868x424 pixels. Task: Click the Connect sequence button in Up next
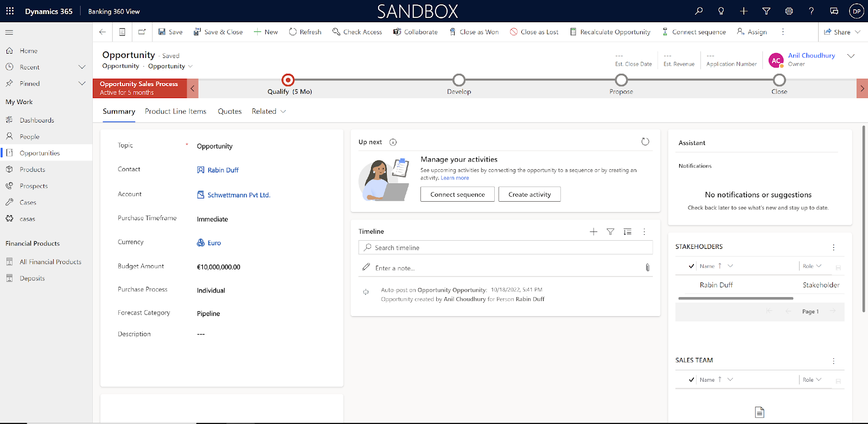pyautogui.click(x=457, y=194)
